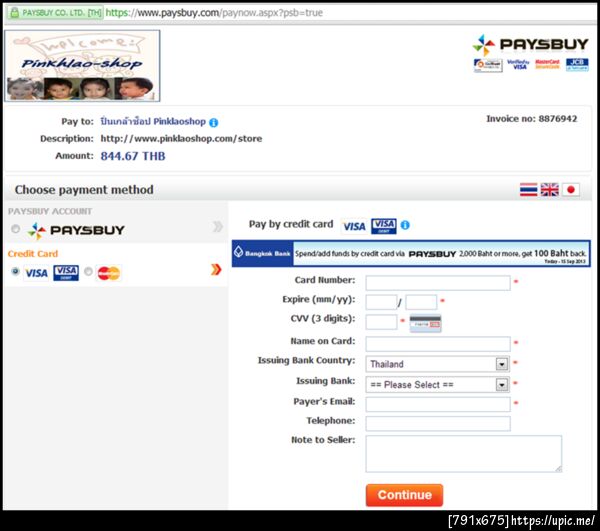Click the MasterCard logo under Credit Card
Screen dimensions: 600x531
pyautogui.click(x=109, y=273)
